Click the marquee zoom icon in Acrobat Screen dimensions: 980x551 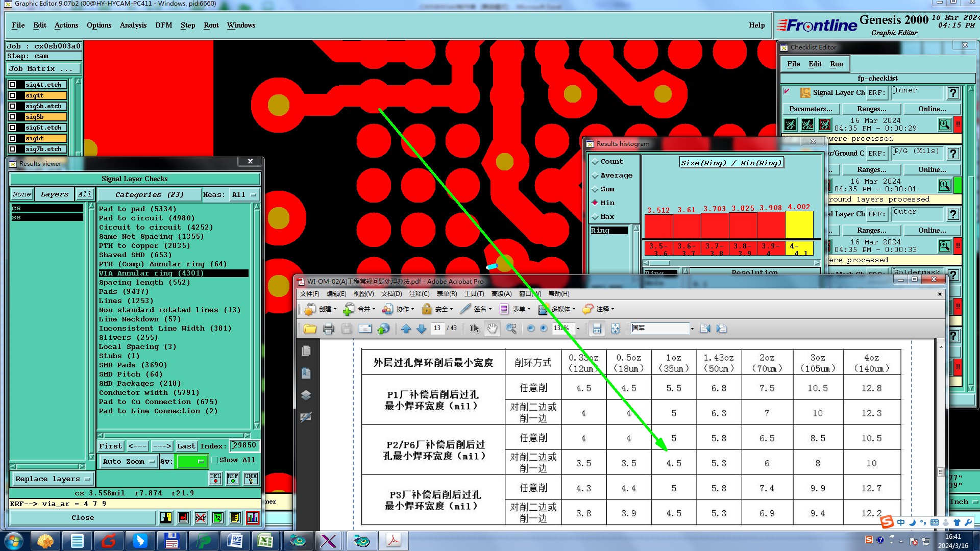pyautogui.click(x=511, y=329)
